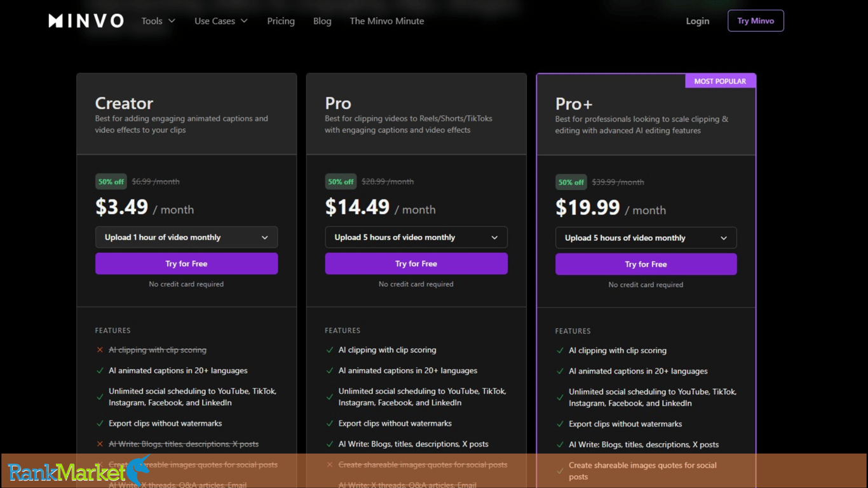
Task: Click the MOST POPULAR ribbon on Pro+
Action: 721,81
